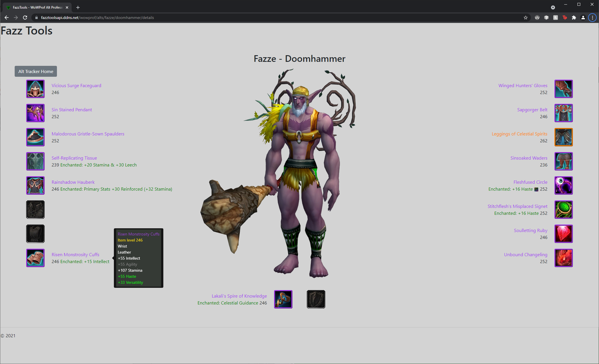Click the Soulletting Ruby gem icon
Viewport: 599px width, 364px height.
click(x=564, y=233)
